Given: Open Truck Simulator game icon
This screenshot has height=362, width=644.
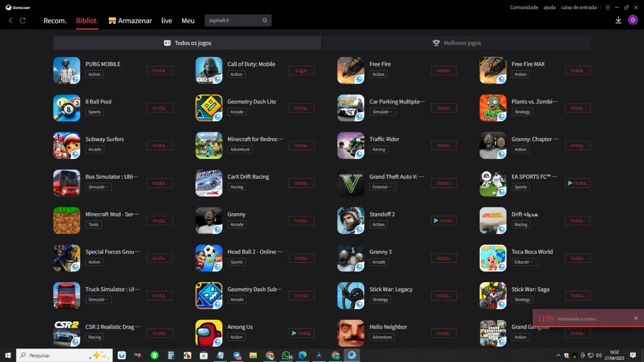Looking at the screenshot, I should [67, 295].
